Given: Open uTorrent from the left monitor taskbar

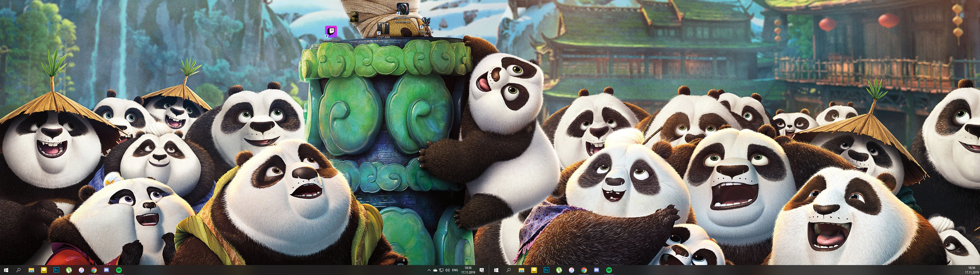Looking at the screenshot, I should 69,270.
